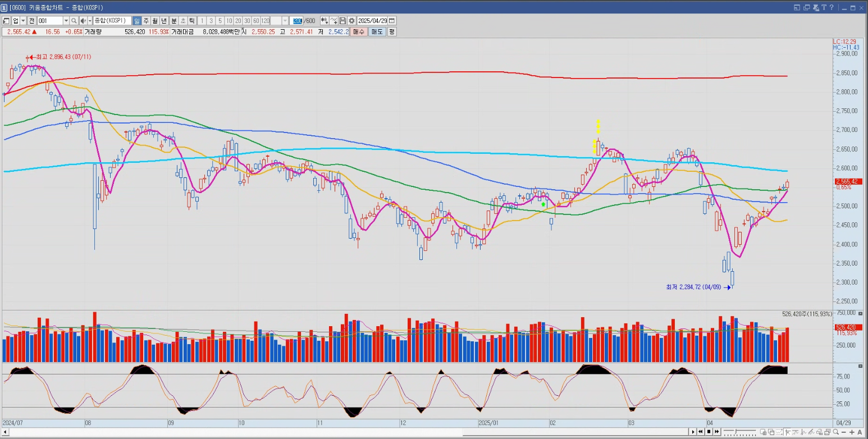This screenshot has width=868, height=439.
Task: Select interval 1 button
Action: point(202,21)
